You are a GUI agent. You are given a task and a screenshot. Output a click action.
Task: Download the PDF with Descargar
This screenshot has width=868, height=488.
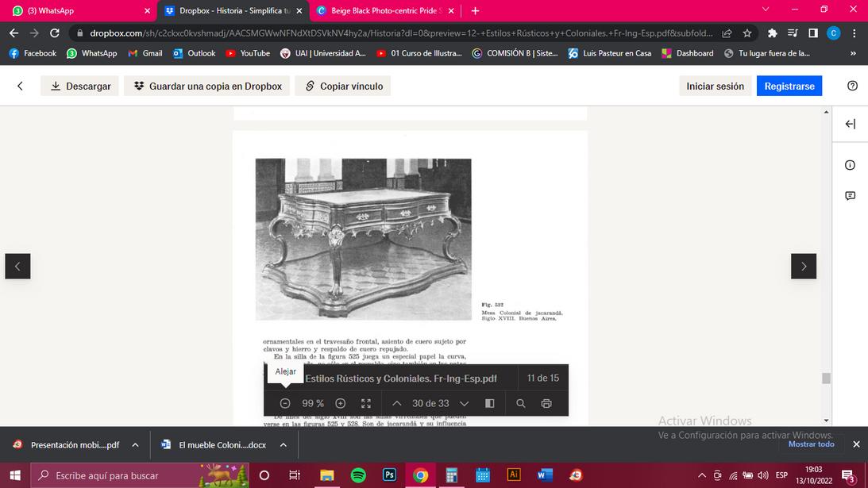pos(79,86)
